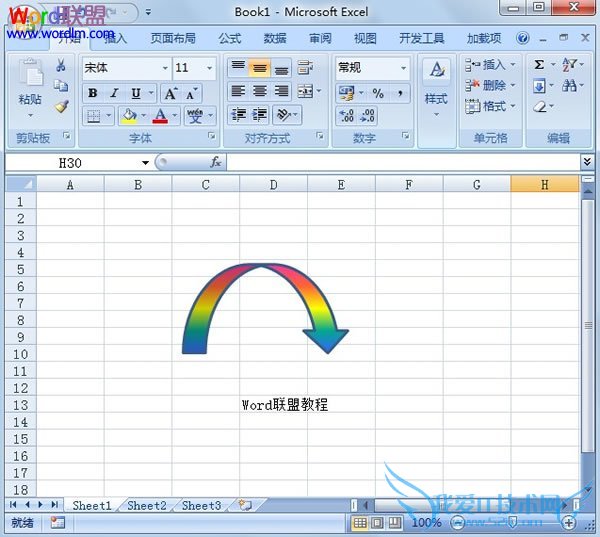Apply the cell borders icon

point(93,116)
